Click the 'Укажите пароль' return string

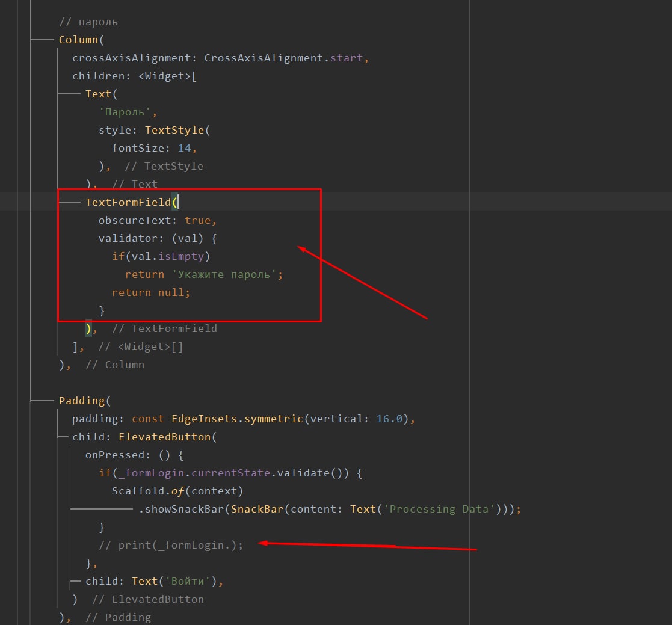point(224,274)
